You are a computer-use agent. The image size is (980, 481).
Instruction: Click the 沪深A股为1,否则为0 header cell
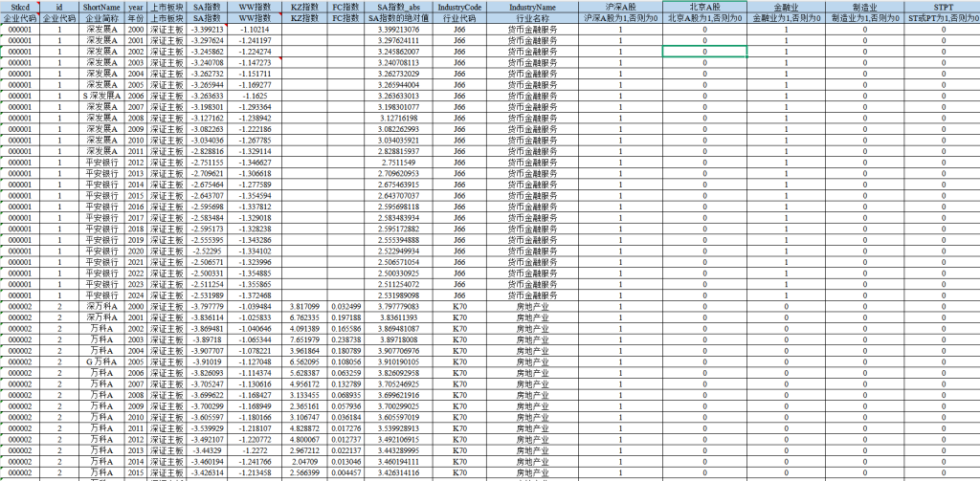click(x=620, y=18)
